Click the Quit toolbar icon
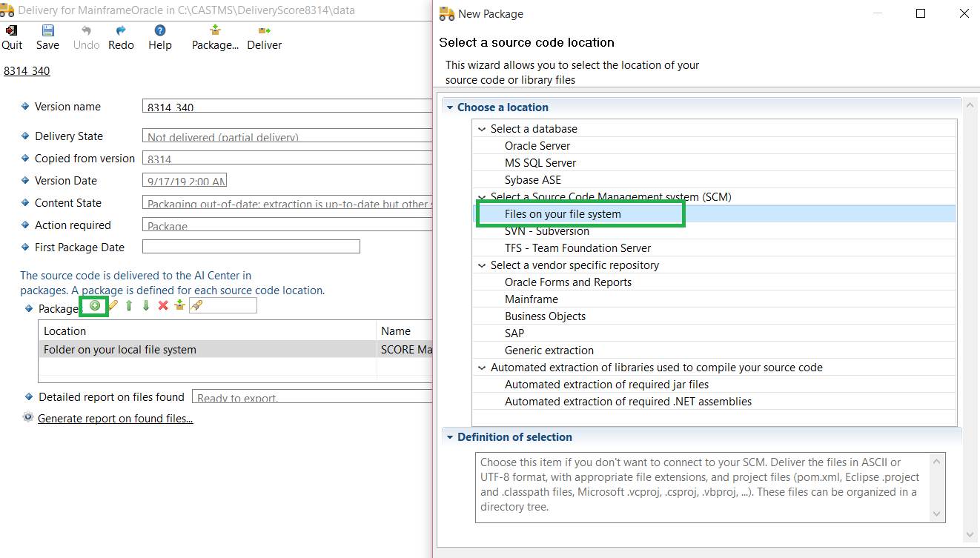Screen dimensions: 980x558 (12, 37)
